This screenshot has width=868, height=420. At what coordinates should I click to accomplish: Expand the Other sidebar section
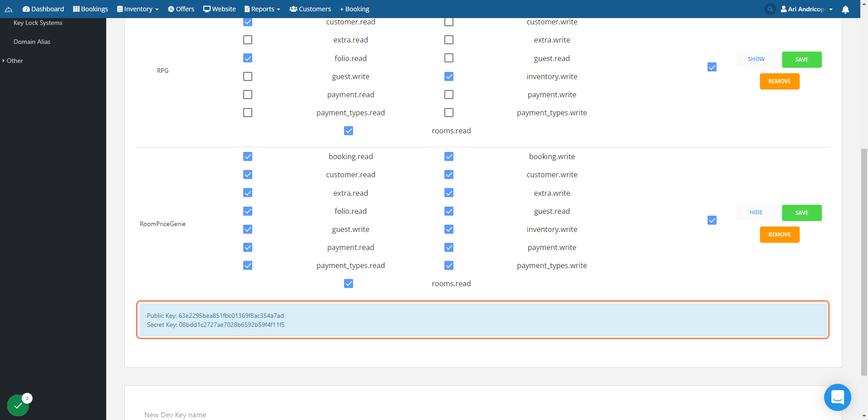[13, 61]
